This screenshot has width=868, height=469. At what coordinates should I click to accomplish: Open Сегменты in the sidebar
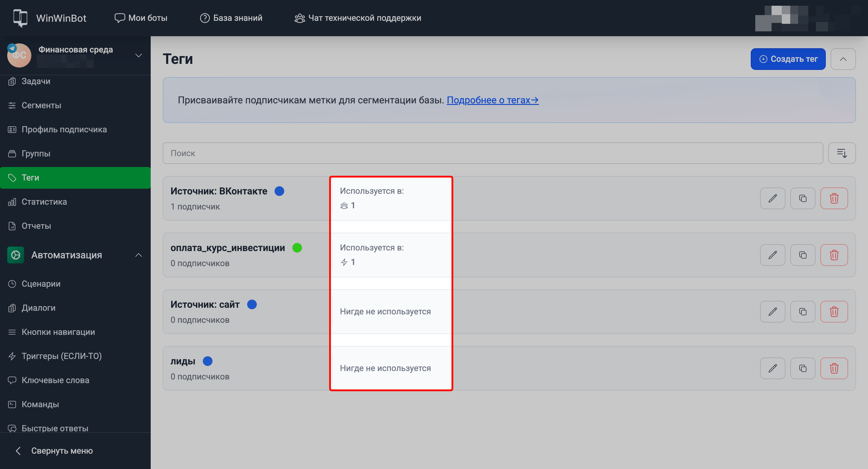click(x=41, y=105)
